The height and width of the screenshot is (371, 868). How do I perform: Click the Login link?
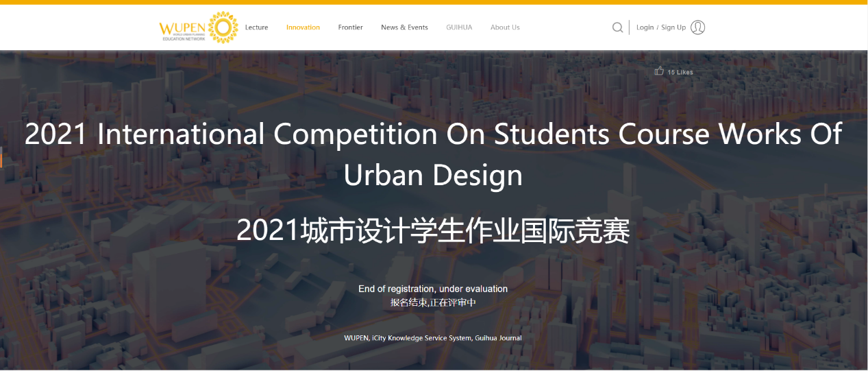click(x=645, y=27)
